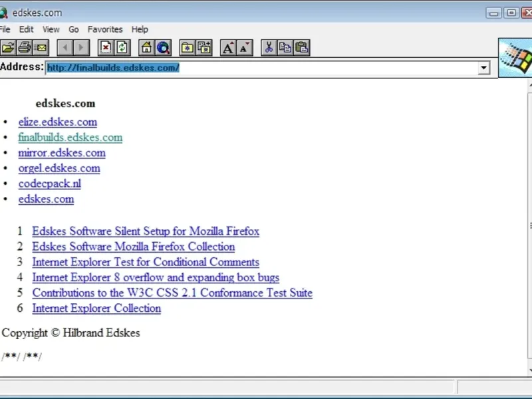Open Internet Explorer Test for Conditional Comments
Image resolution: width=532 pixels, height=399 pixels.
(146, 262)
